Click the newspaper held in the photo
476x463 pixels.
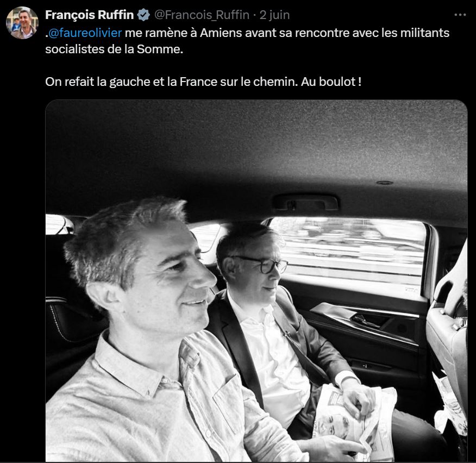(x=355, y=422)
